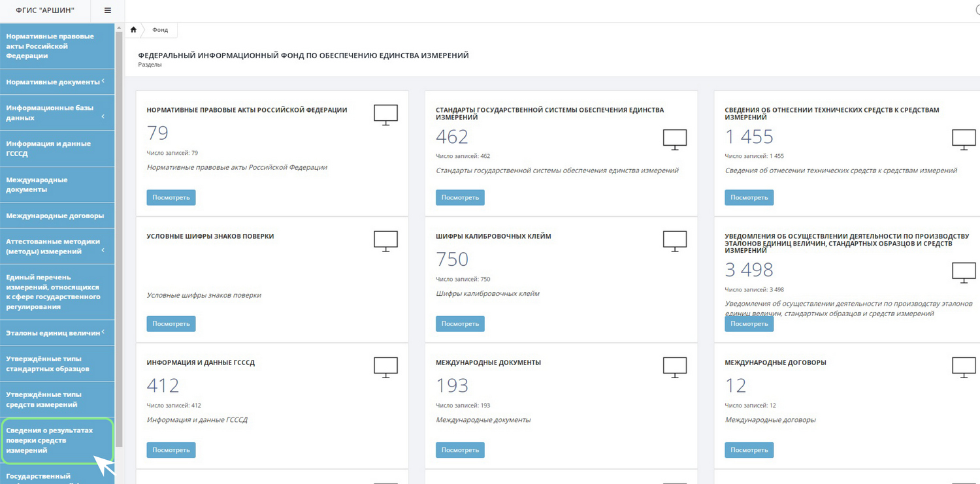Viewport: 980px width, 484px height.
Task: Click Посмотреть button in Международные договоры card
Action: coord(749,450)
